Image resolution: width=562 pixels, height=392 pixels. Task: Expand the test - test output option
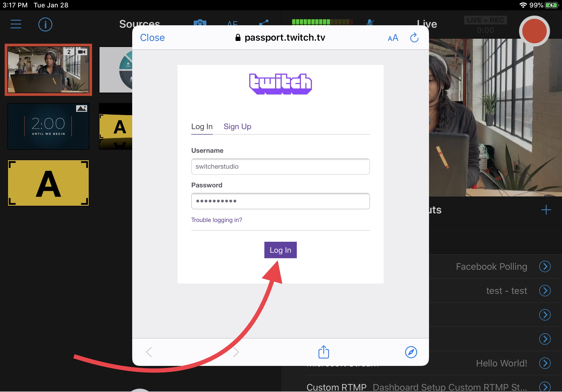pos(546,290)
